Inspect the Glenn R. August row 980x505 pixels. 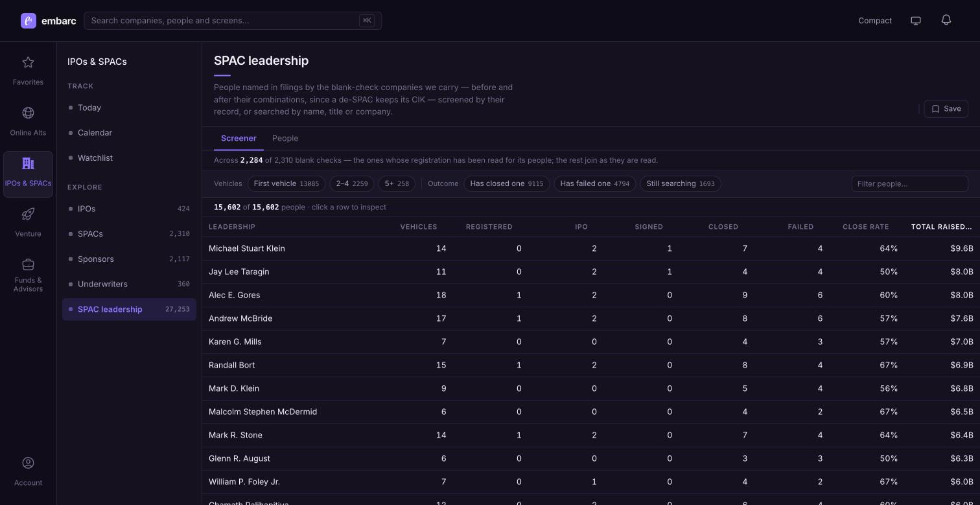click(x=591, y=458)
